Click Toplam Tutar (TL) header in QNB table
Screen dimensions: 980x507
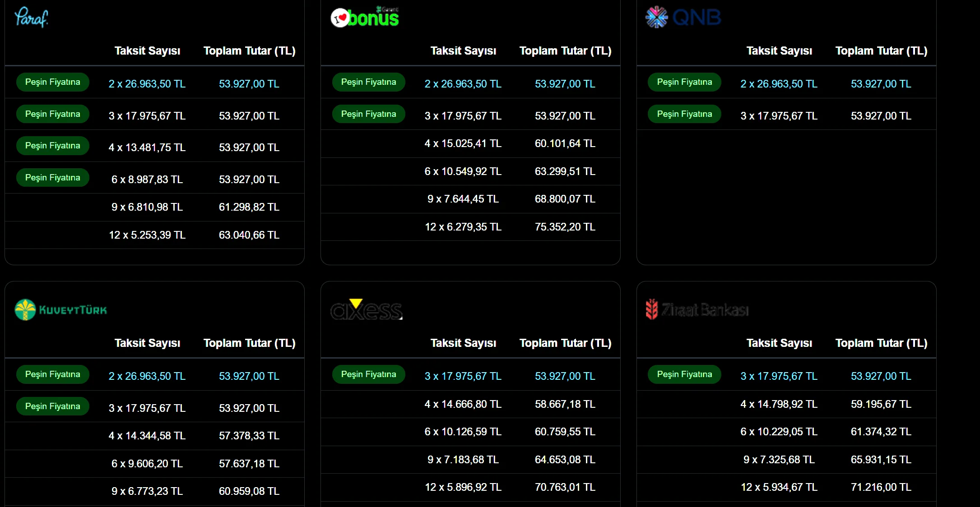tap(881, 51)
